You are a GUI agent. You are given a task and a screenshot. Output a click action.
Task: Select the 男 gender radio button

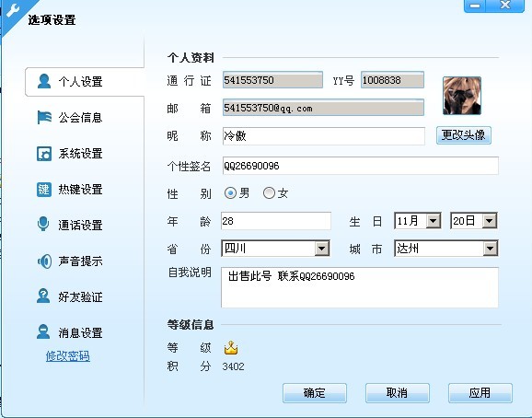[231, 193]
